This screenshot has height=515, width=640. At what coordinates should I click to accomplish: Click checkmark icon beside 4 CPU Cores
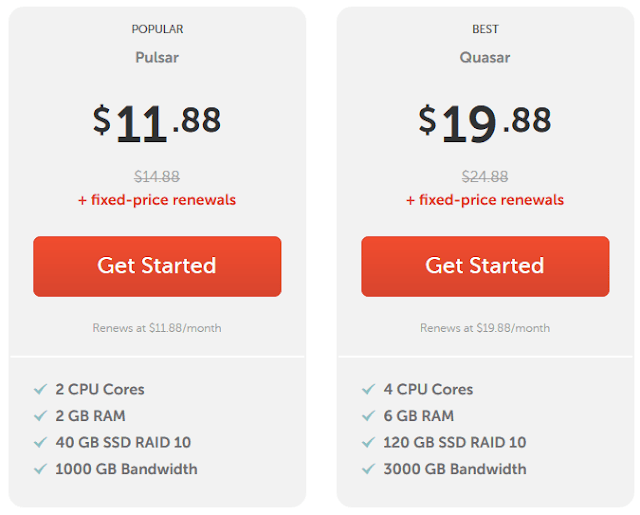coord(368,389)
